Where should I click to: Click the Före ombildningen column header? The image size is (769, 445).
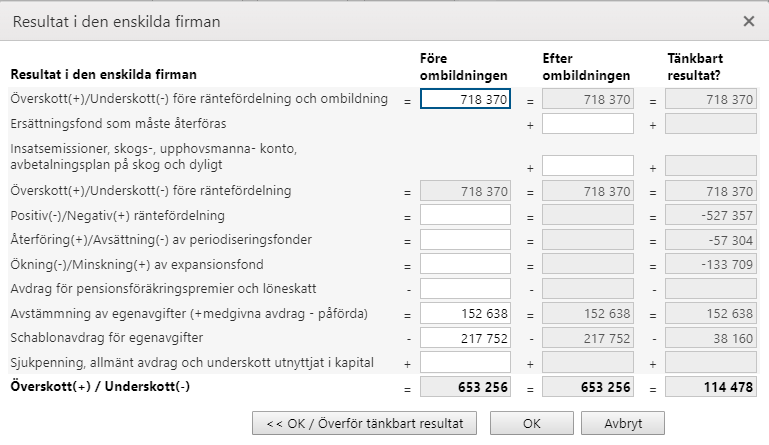coord(463,67)
